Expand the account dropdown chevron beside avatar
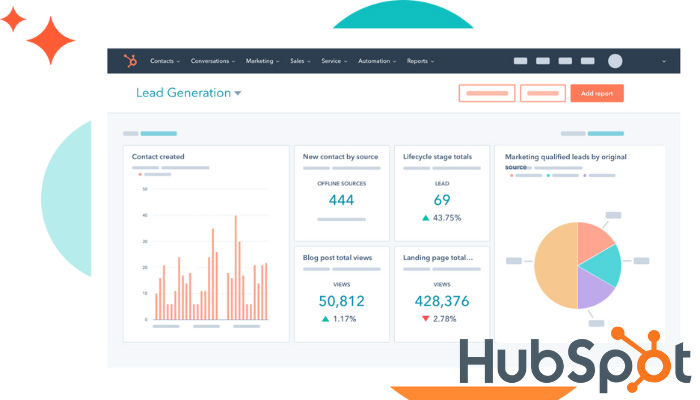This screenshot has height=400, width=700. (664, 62)
